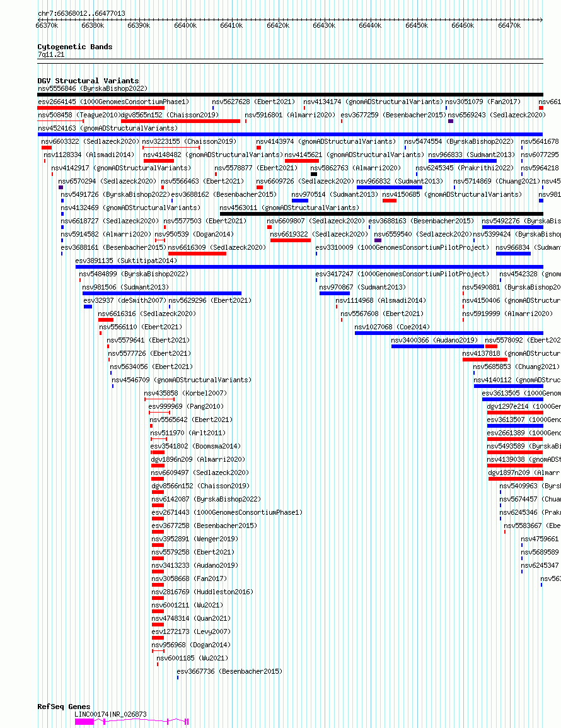The image size is (561, 728).
Task: Select the nsv3223155 (Chaisson2019) span line
Action: (x=171, y=148)
